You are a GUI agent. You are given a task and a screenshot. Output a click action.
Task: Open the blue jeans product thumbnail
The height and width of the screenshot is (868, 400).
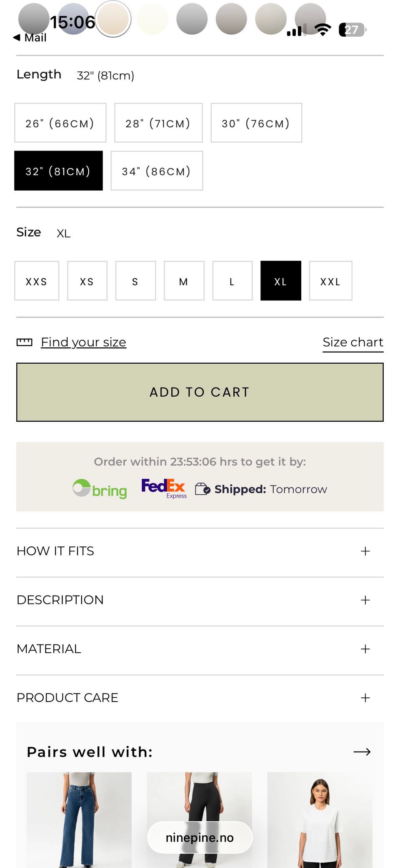point(79,819)
